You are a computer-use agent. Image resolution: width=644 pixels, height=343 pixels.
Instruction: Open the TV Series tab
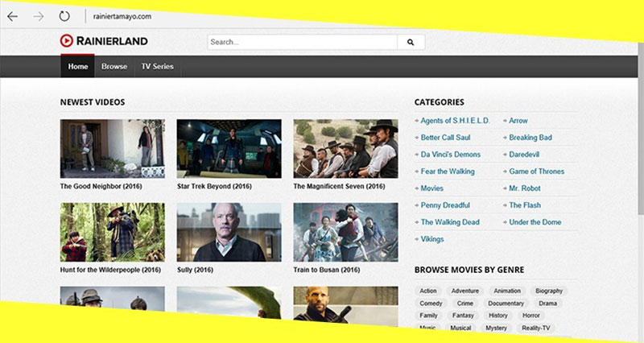tap(158, 66)
